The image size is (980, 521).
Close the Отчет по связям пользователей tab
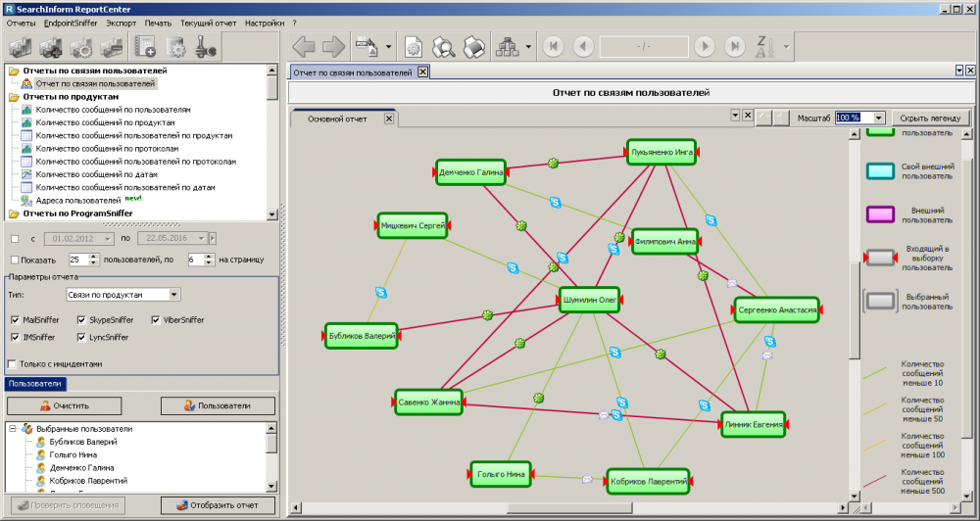[423, 71]
